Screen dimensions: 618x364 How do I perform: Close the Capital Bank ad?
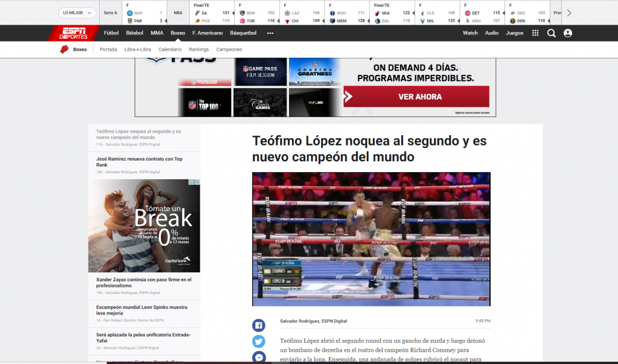pyautogui.click(x=197, y=182)
